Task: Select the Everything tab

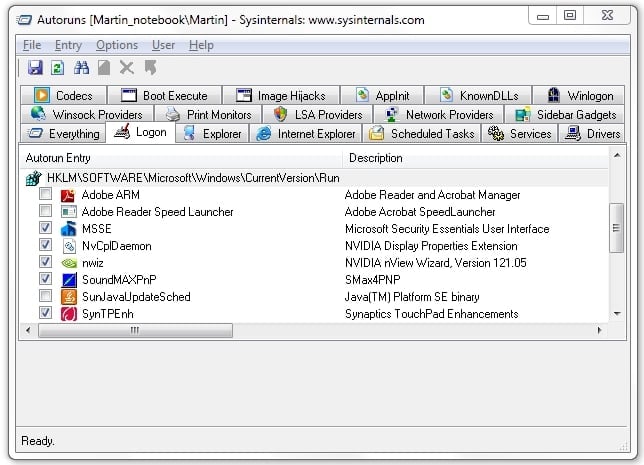Action: point(63,134)
